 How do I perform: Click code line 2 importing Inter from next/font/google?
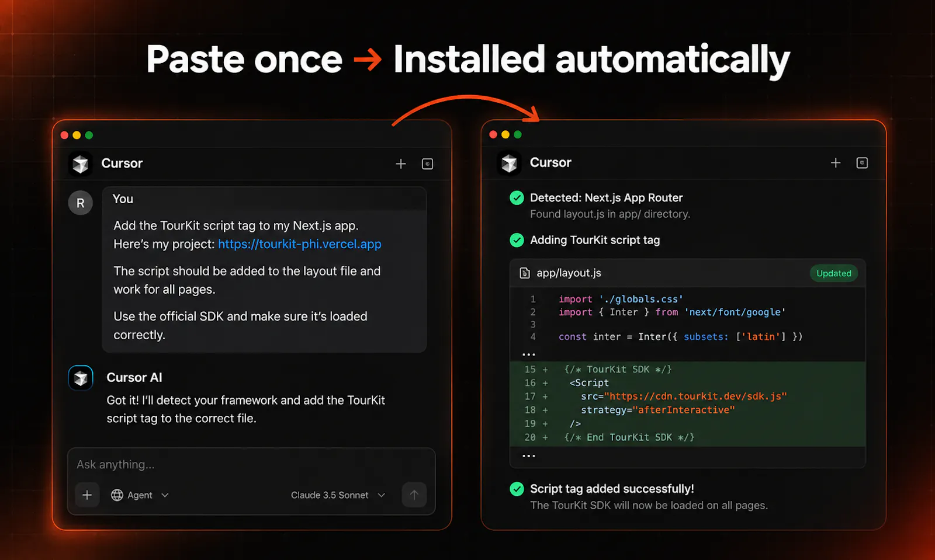(672, 312)
